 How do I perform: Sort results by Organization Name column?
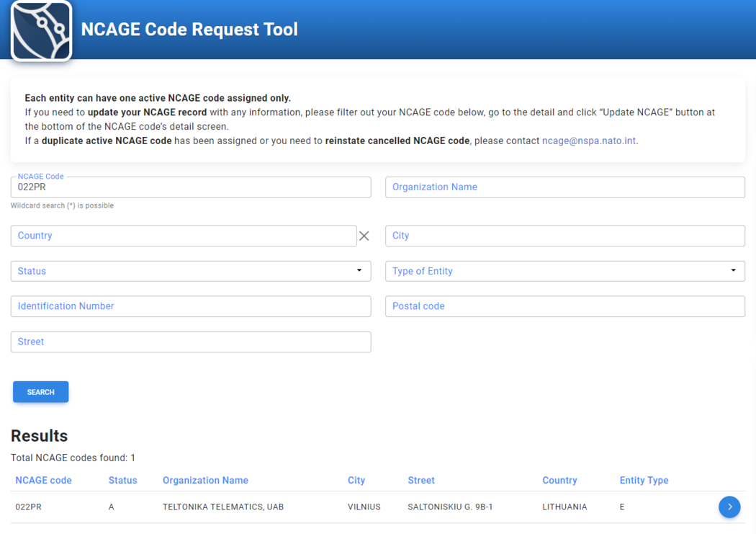(205, 480)
